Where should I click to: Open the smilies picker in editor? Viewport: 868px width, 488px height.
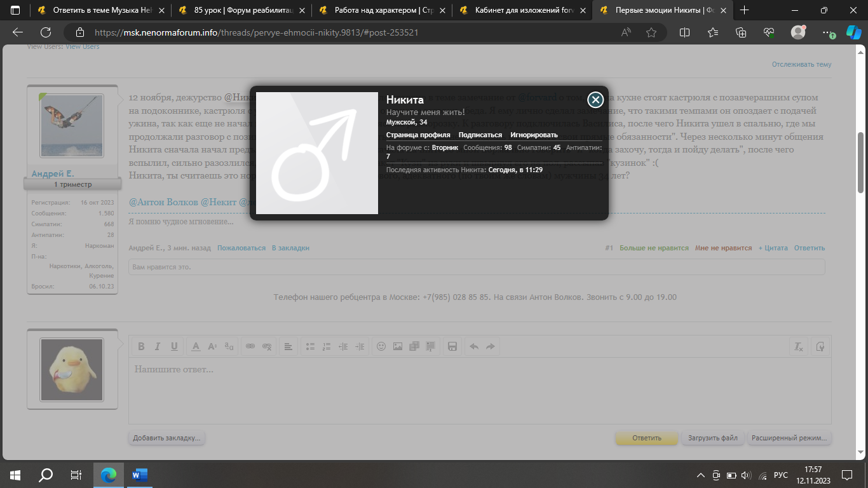(x=381, y=346)
